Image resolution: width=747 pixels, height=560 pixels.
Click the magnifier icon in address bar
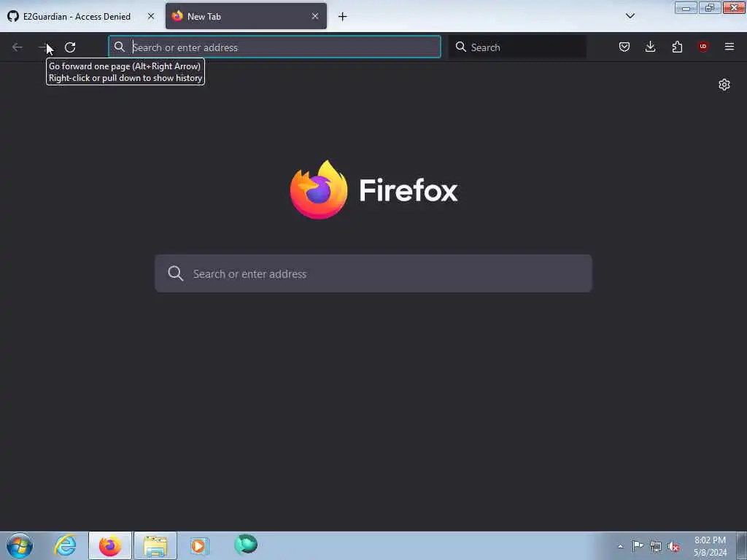[x=120, y=47]
